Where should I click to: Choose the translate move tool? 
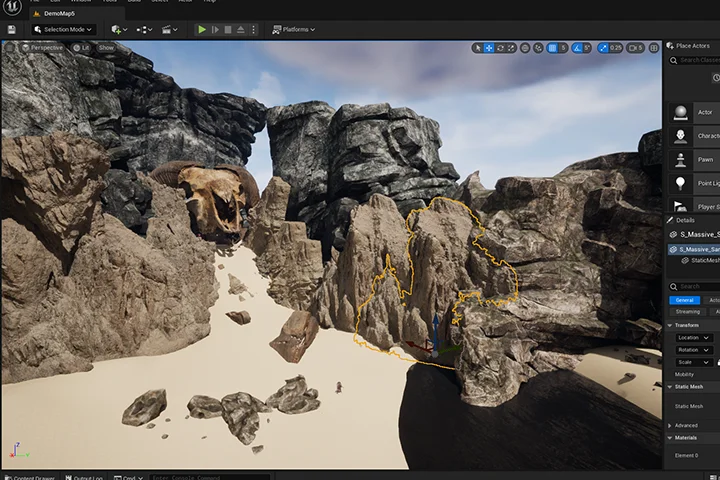(x=489, y=48)
